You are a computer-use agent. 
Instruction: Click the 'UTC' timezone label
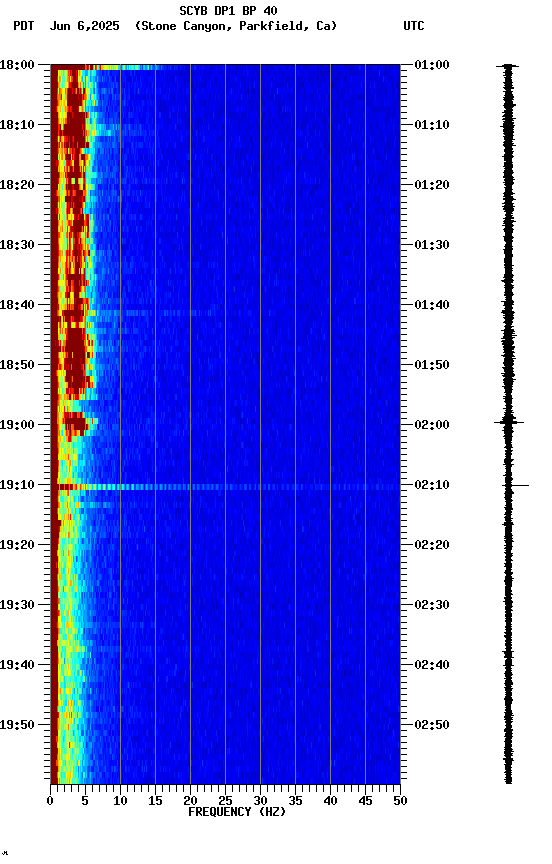pos(414,26)
